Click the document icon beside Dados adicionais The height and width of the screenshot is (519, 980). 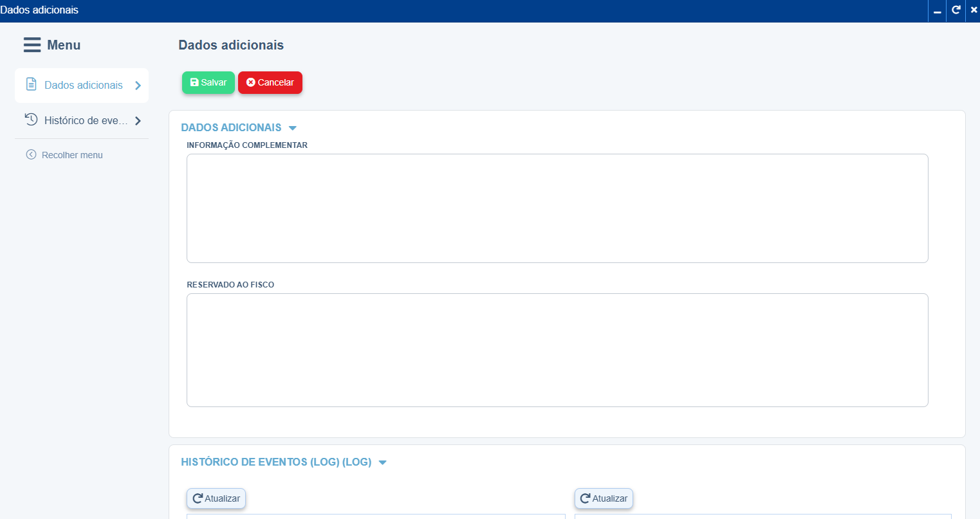[x=31, y=84]
